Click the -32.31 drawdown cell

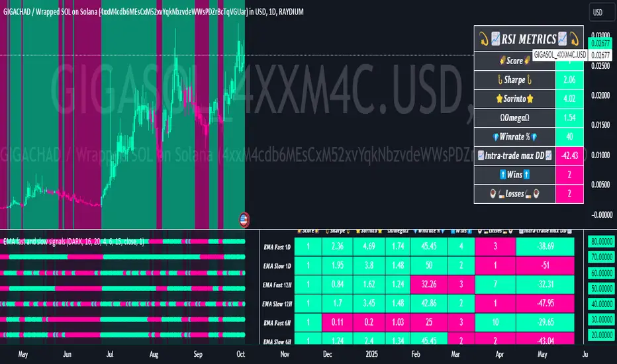[x=546, y=285]
